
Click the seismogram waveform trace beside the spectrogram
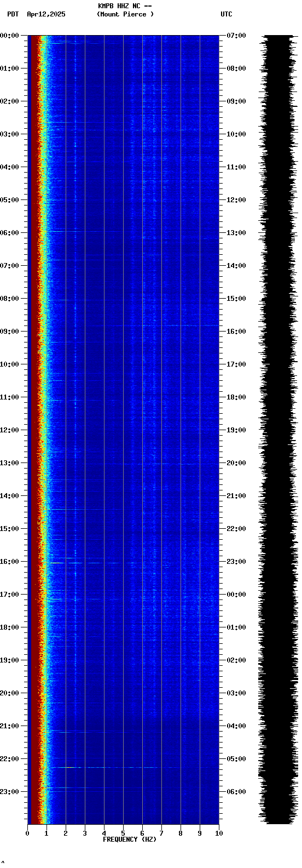click(279, 430)
